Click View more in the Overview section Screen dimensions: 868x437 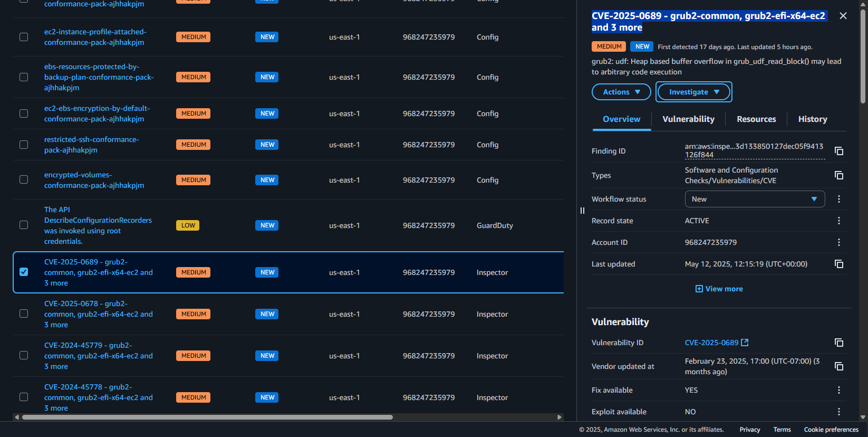pyautogui.click(x=719, y=289)
